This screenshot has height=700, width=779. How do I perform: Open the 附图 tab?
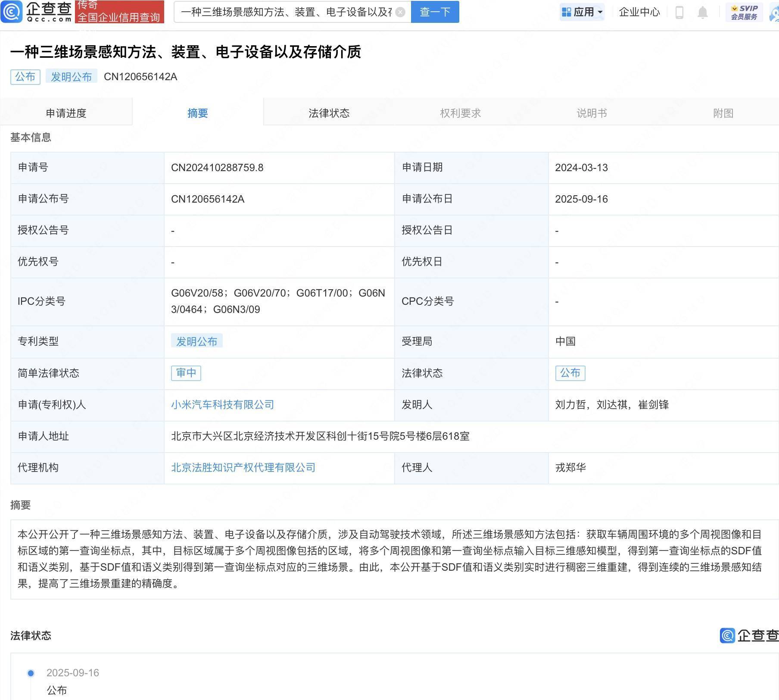(x=723, y=113)
